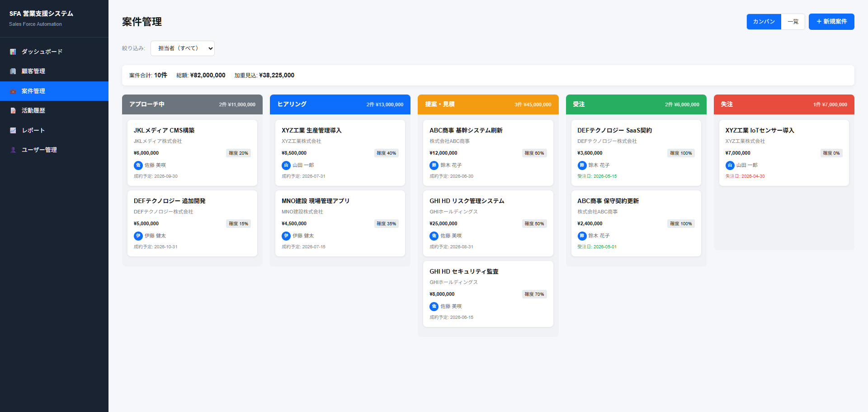The width and height of the screenshot is (868, 412).
Task: Open GHI HD リスク管理システム deal title
Action: (x=467, y=201)
